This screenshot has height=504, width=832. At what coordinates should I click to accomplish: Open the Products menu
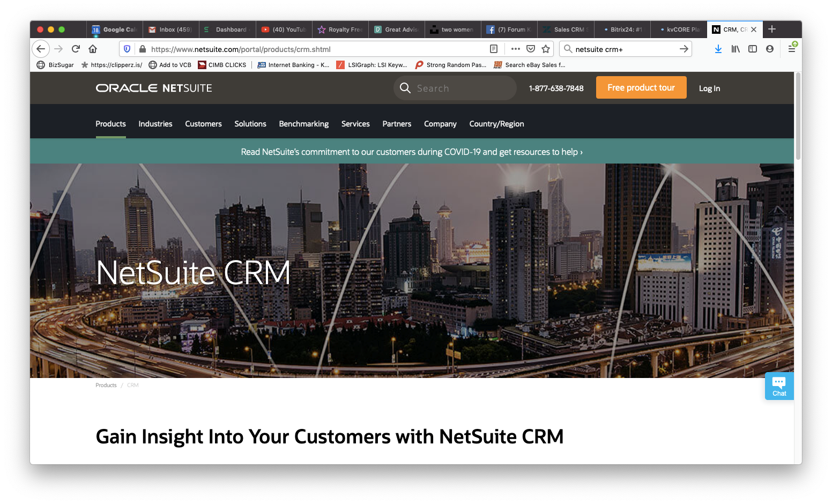tap(111, 124)
